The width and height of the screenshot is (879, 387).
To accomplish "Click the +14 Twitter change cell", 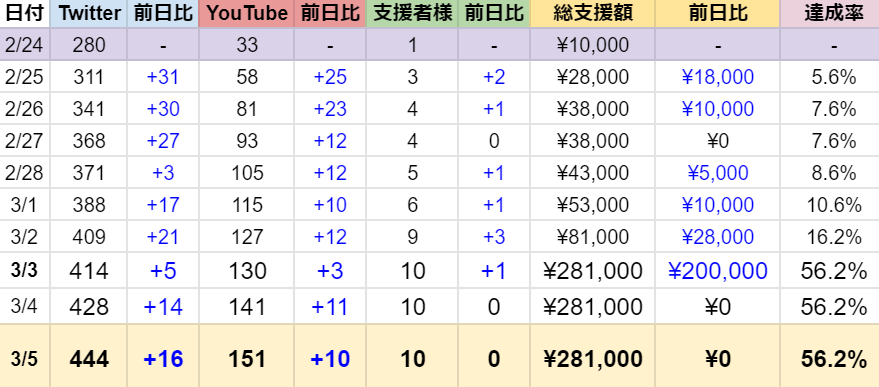I will tap(163, 306).
